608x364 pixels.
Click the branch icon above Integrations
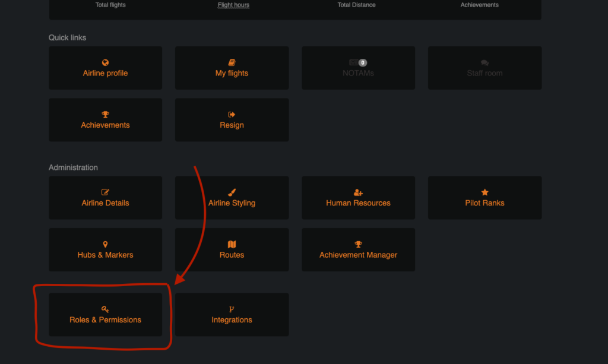tap(232, 309)
